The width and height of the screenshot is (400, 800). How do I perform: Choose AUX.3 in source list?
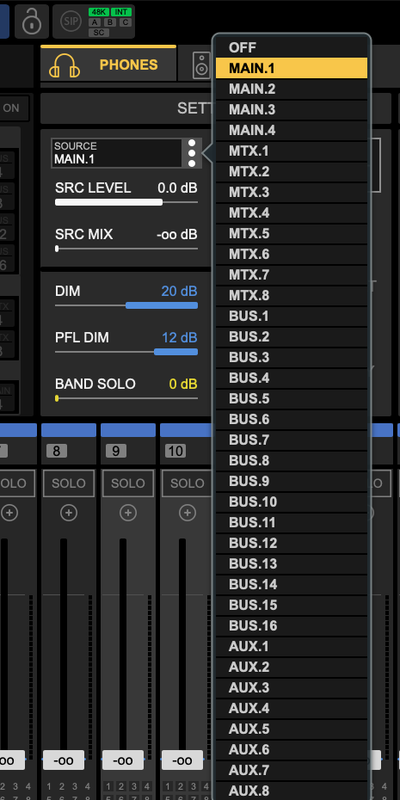[x=291, y=688]
